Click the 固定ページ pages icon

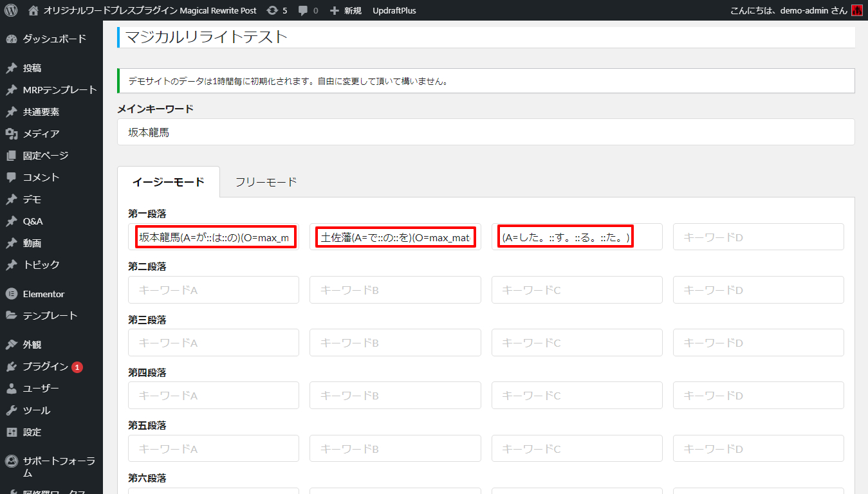[x=11, y=156]
